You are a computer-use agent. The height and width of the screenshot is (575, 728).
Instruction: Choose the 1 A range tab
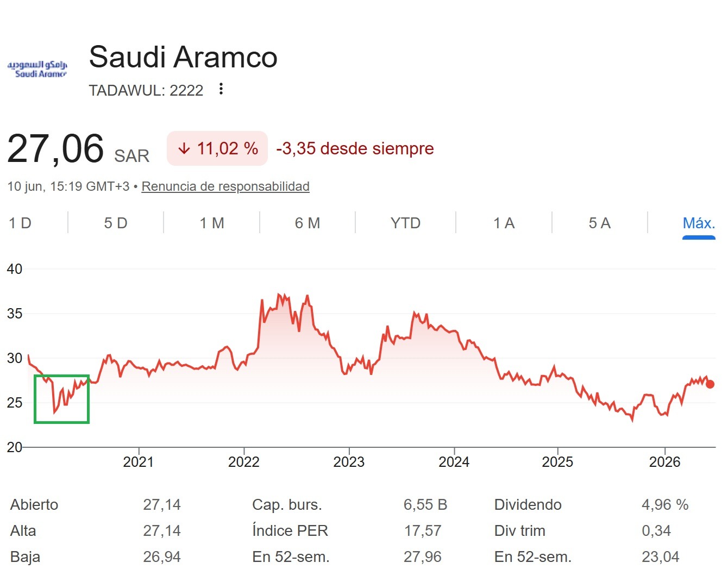[504, 223]
